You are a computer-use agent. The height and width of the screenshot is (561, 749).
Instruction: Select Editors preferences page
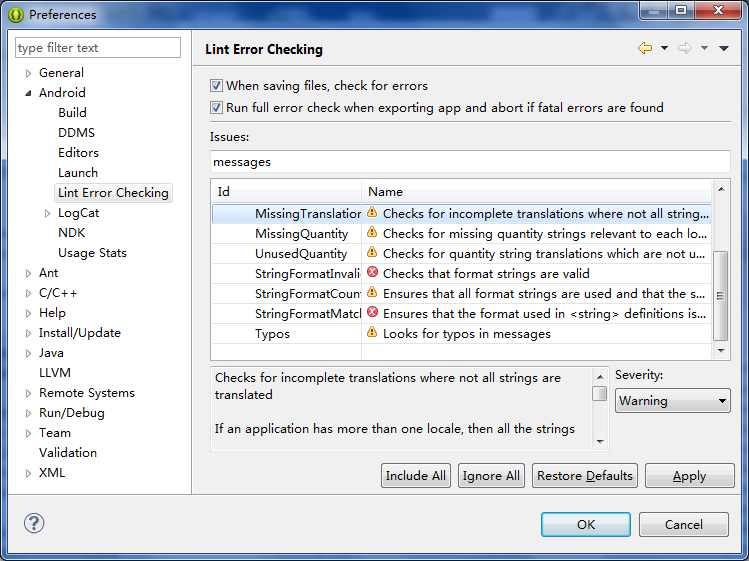tap(78, 153)
